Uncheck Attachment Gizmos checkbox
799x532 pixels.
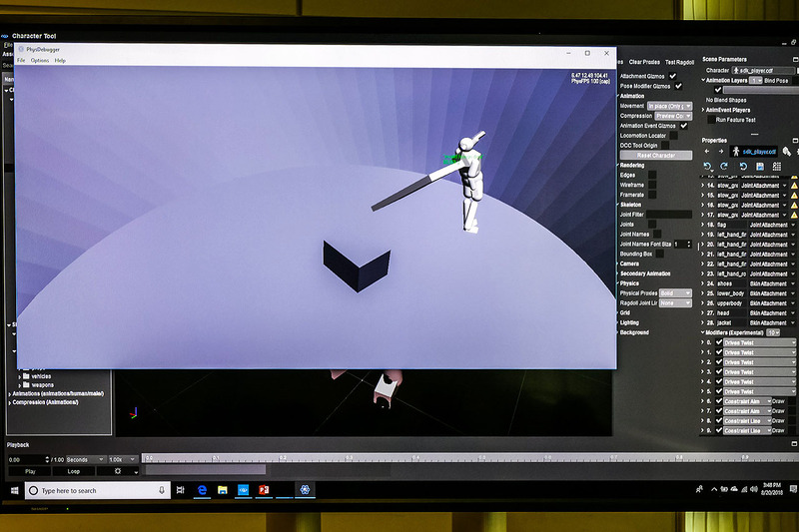pyautogui.click(x=672, y=76)
